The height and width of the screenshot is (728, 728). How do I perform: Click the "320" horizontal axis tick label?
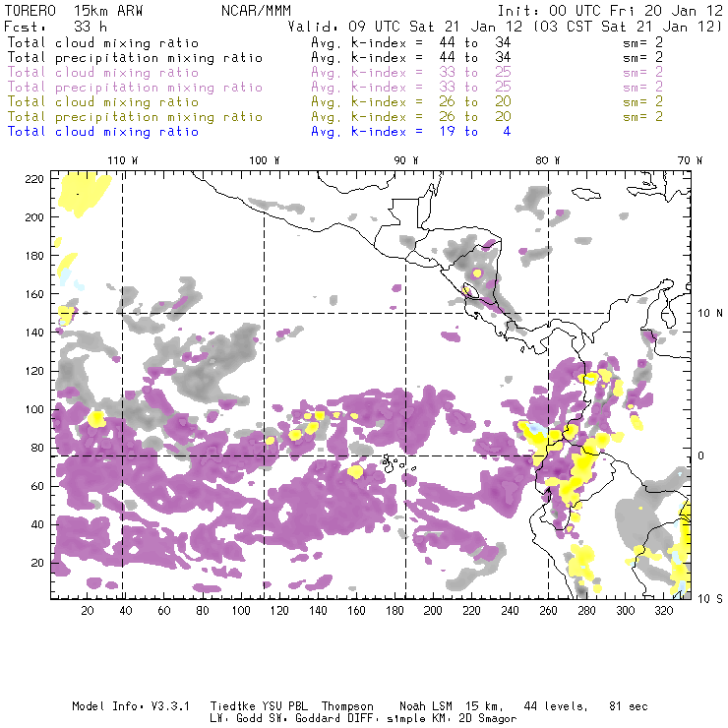(x=664, y=611)
